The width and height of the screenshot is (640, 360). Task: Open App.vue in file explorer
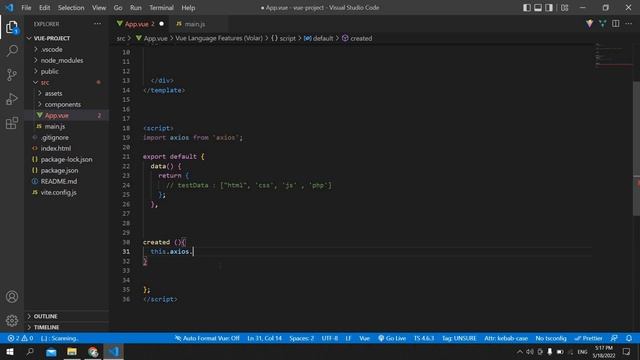click(67, 116)
